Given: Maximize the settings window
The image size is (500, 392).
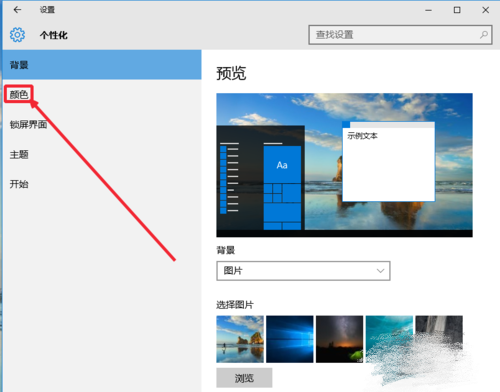Looking at the screenshot, I should coord(457,10).
